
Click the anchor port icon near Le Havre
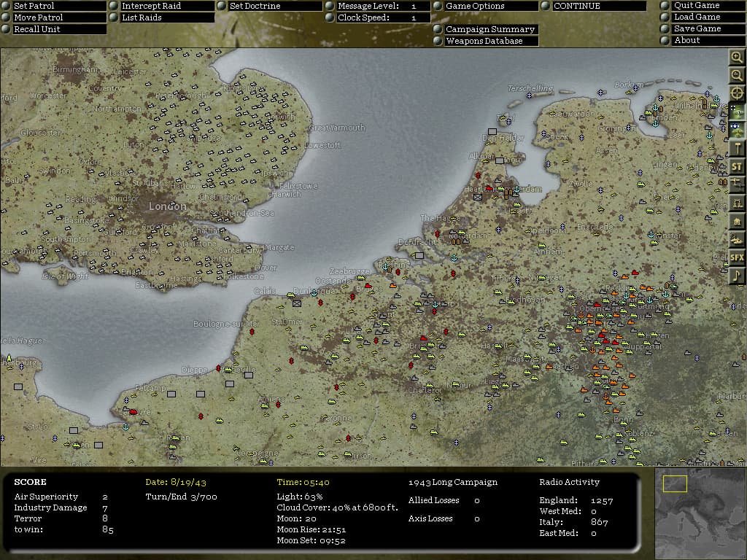(x=125, y=427)
